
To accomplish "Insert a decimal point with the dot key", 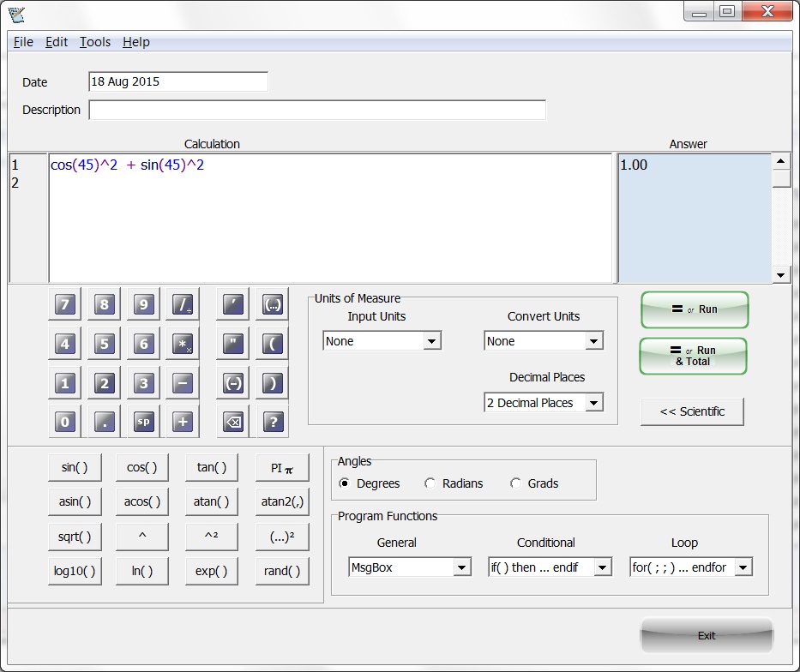I will (104, 422).
